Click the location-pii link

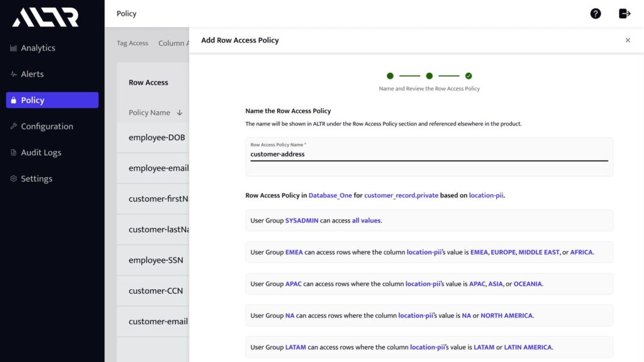point(487,195)
